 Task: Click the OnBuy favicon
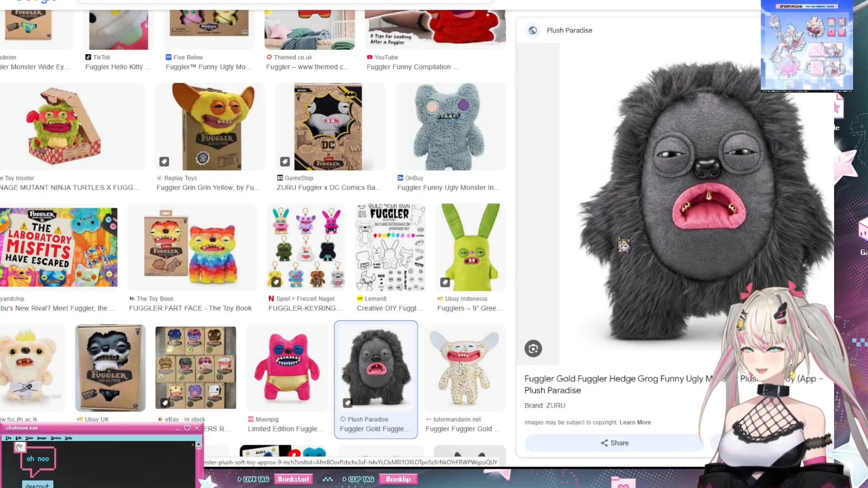[x=400, y=178]
